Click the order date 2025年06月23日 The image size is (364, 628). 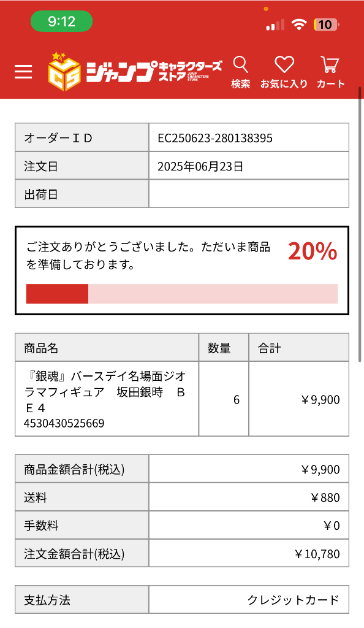[200, 166]
